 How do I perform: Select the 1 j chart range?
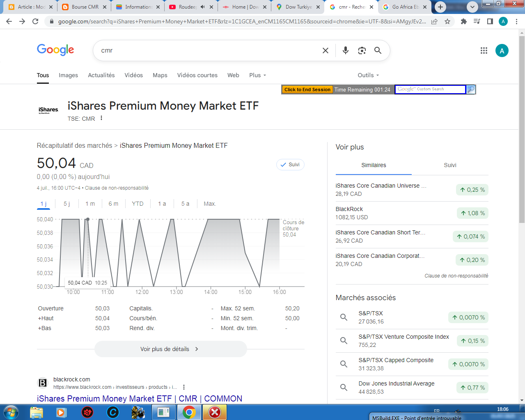click(x=44, y=204)
